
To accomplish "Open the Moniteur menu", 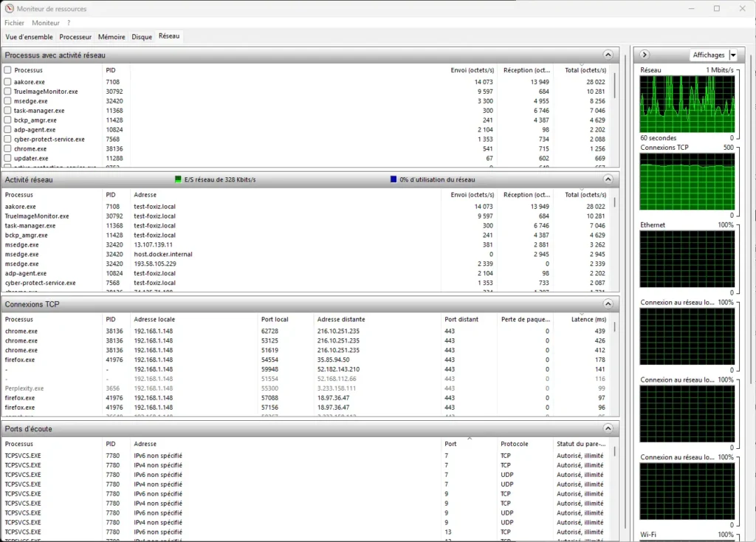I will pos(46,23).
